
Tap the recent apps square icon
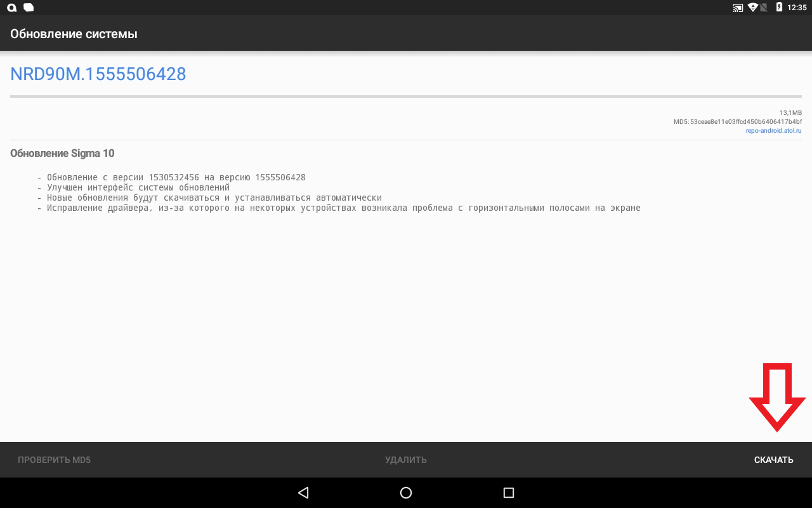point(508,493)
